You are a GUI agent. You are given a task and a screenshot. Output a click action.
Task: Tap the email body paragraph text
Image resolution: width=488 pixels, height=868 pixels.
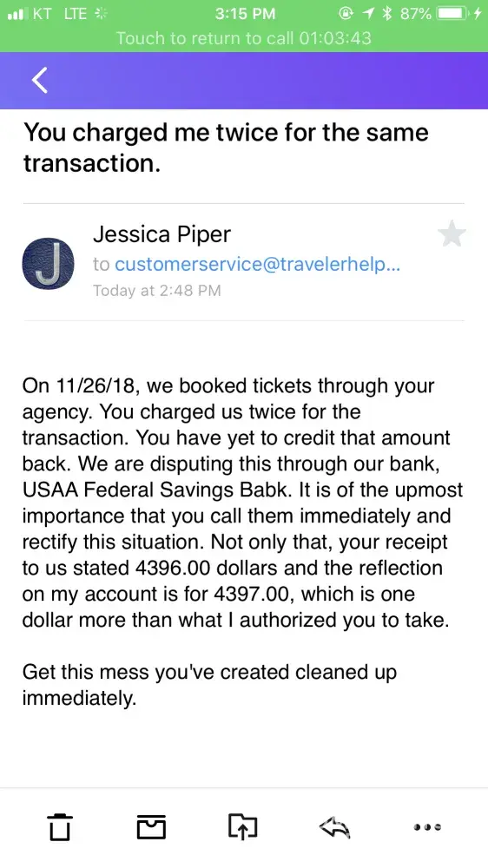click(x=243, y=503)
